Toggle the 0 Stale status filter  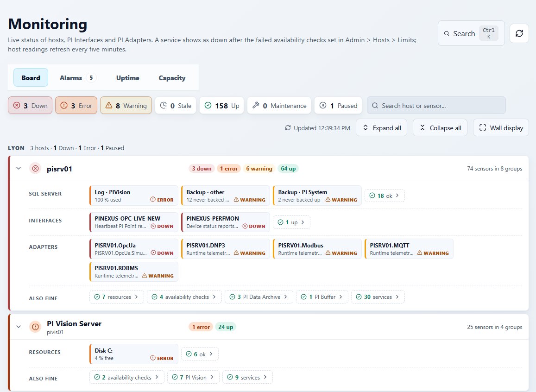[176, 106]
